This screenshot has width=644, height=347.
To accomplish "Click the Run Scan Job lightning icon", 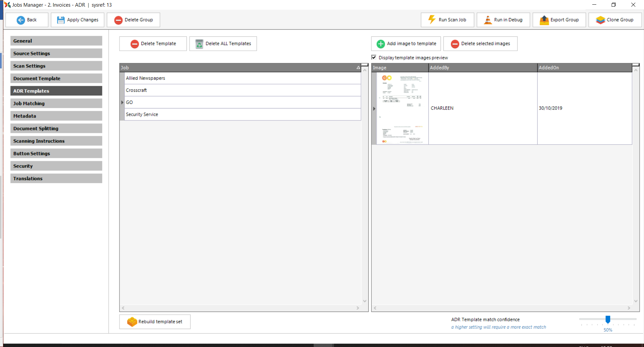I will [432, 20].
